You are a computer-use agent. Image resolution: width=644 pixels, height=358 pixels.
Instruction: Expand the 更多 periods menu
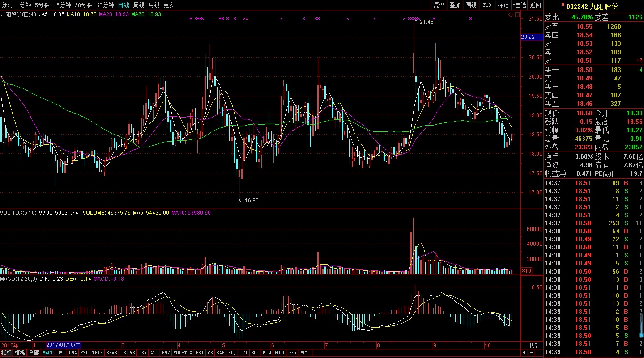tap(172, 5)
